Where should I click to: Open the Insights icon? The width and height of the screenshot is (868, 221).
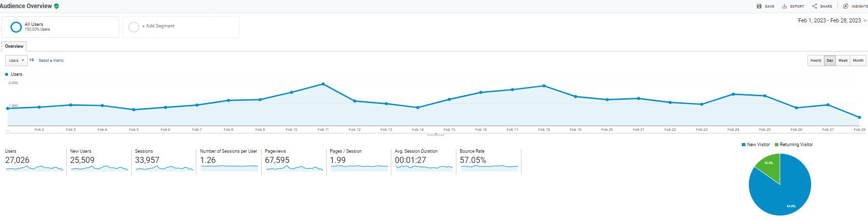pyautogui.click(x=846, y=6)
